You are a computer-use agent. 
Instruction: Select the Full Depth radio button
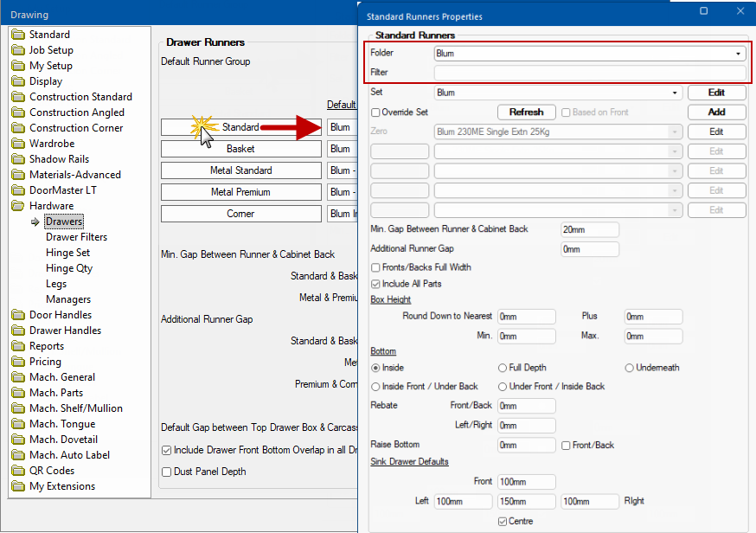coord(503,368)
